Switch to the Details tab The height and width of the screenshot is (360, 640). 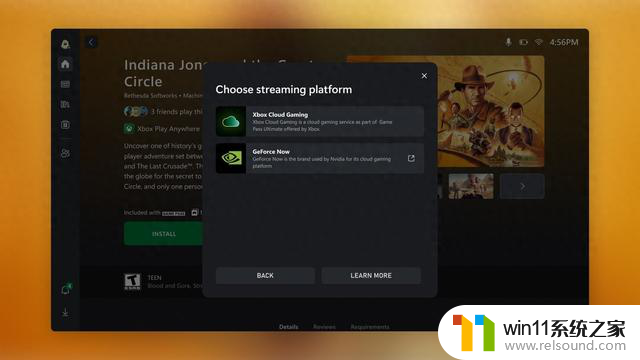coord(289,327)
